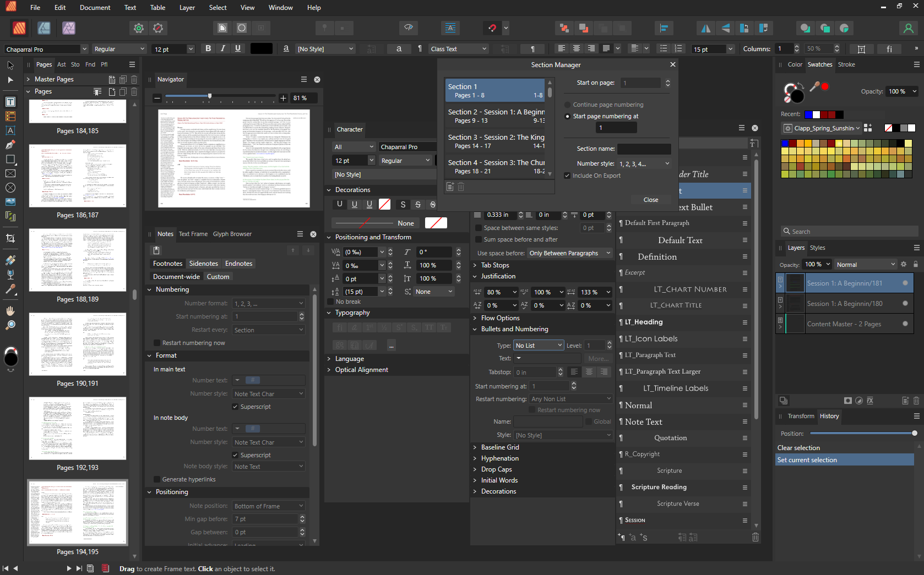The width and height of the screenshot is (924, 575).
Task: Open the Number style dropdown in Section Manager
Action: coord(643,163)
